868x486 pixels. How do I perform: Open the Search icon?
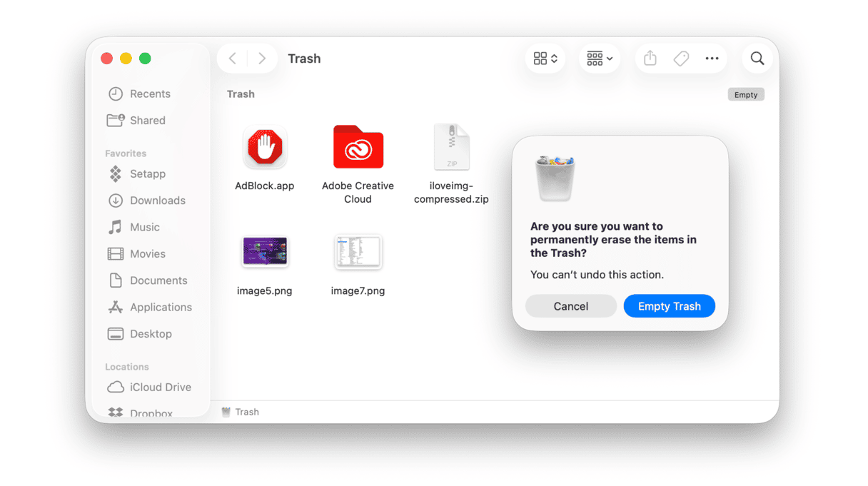[x=757, y=58]
